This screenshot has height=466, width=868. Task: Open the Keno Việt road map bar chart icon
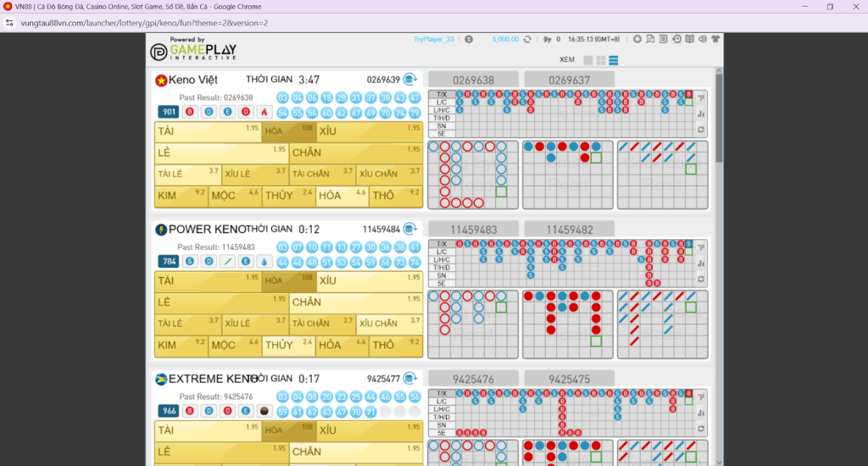point(701,114)
